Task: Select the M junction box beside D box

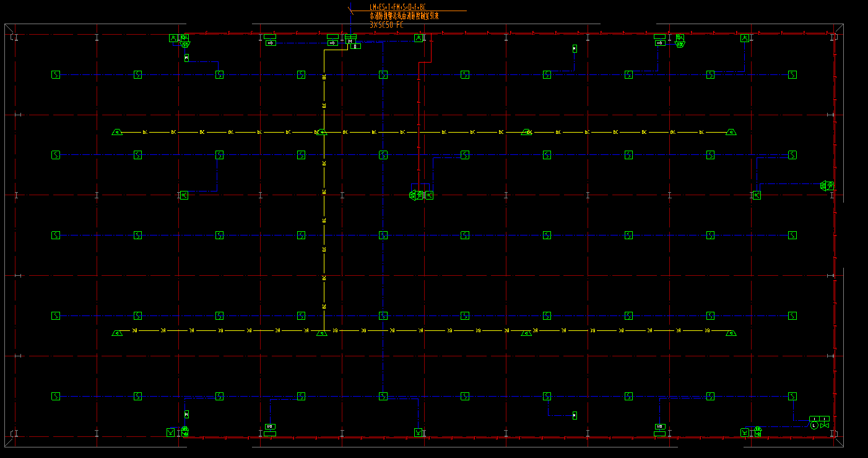Action: (x=350, y=41)
